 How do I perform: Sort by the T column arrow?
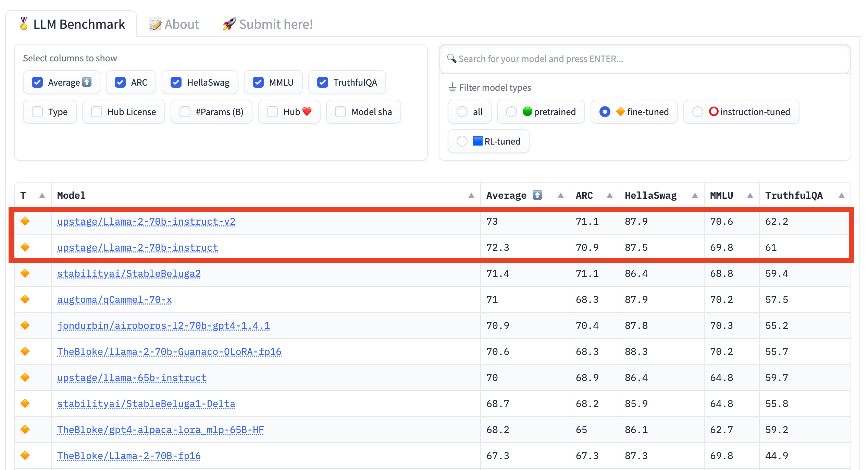point(42,195)
